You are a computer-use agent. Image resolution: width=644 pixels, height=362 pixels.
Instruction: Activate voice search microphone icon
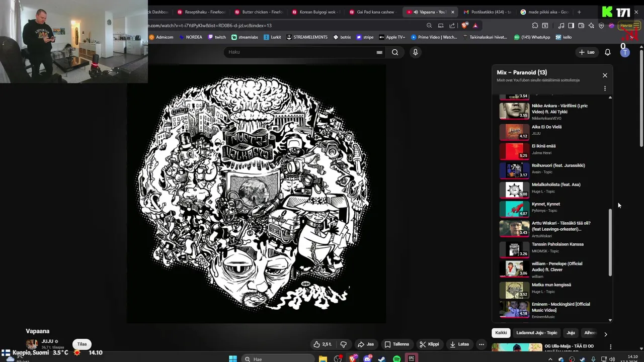pyautogui.click(x=415, y=52)
